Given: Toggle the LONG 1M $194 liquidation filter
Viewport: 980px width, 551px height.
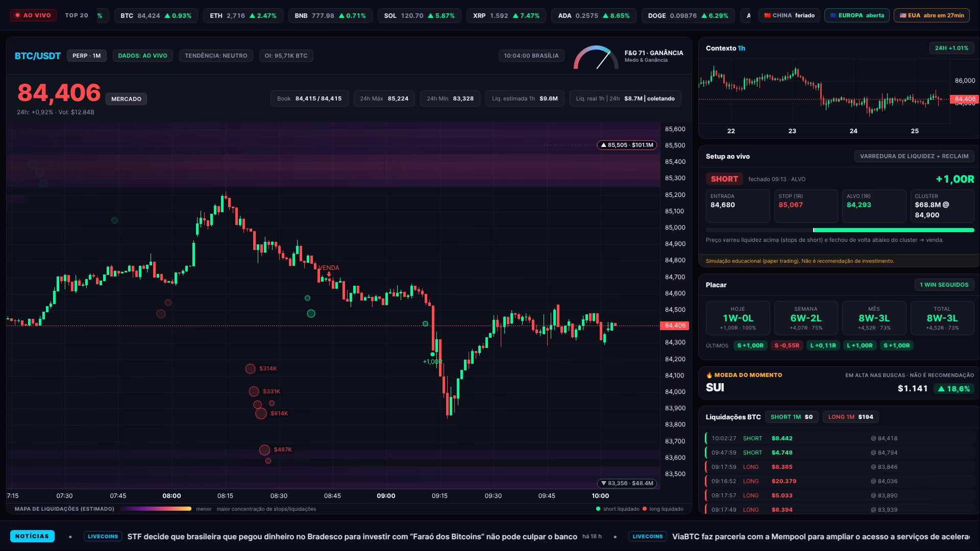Looking at the screenshot, I should (850, 417).
